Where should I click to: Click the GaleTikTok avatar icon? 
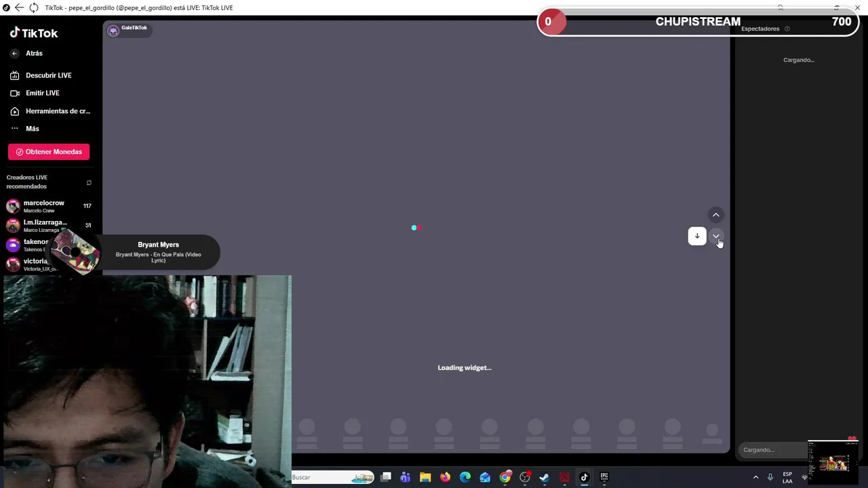(x=113, y=30)
